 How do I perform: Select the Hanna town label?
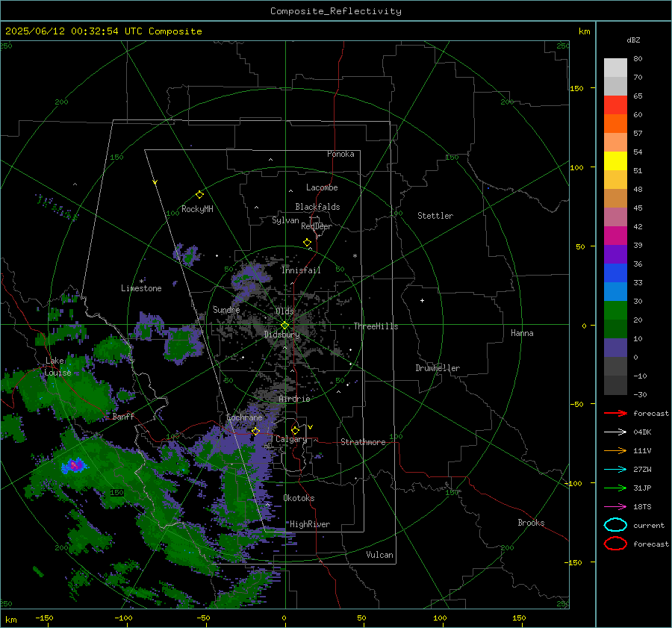(x=522, y=333)
